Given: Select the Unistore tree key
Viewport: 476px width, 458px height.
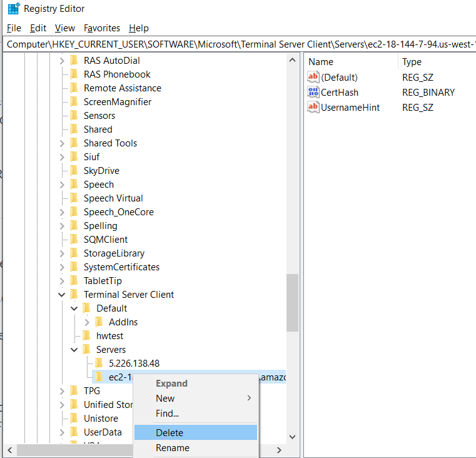Looking at the screenshot, I should click(x=101, y=418).
